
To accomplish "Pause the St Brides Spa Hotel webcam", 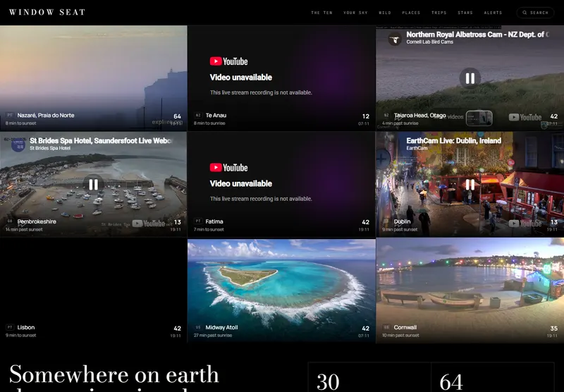I will (x=94, y=185).
